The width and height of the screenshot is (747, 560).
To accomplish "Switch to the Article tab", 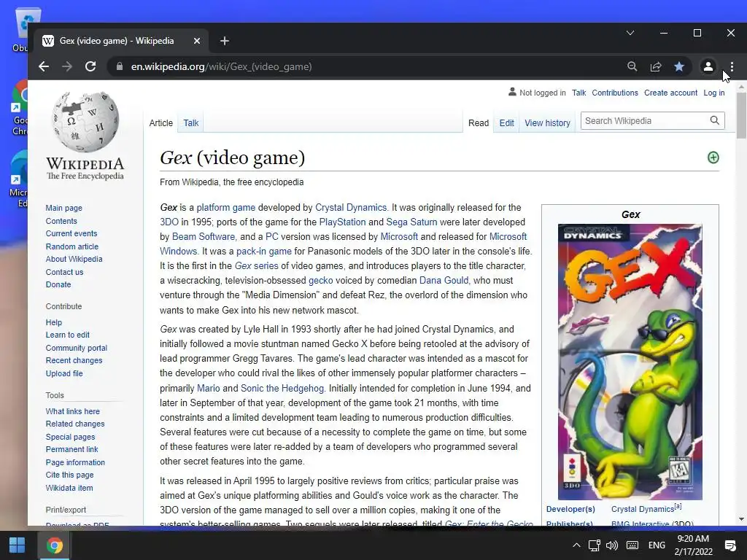I will pos(161,122).
